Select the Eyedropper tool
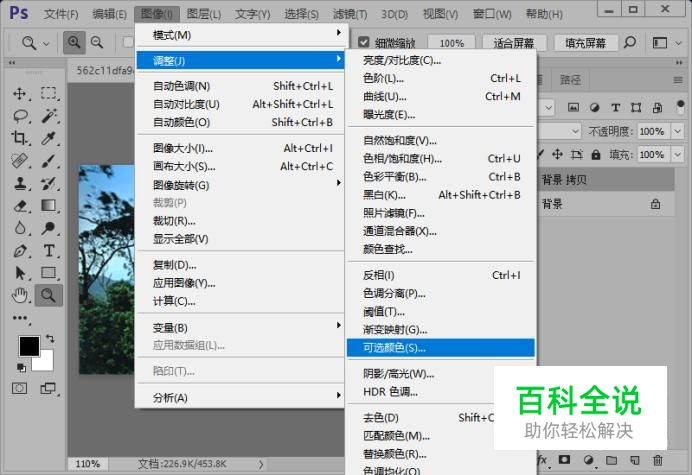The height and width of the screenshot is (475, 692). (x=49, y=138)
